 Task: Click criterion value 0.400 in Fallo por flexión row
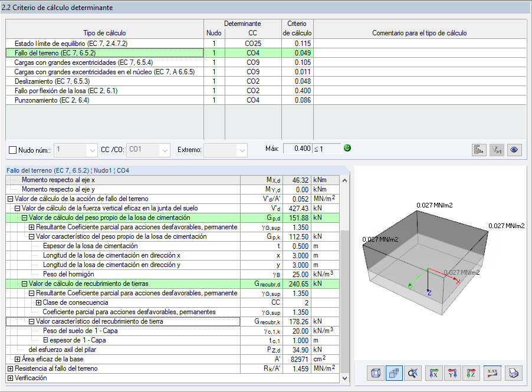(297, 91)
